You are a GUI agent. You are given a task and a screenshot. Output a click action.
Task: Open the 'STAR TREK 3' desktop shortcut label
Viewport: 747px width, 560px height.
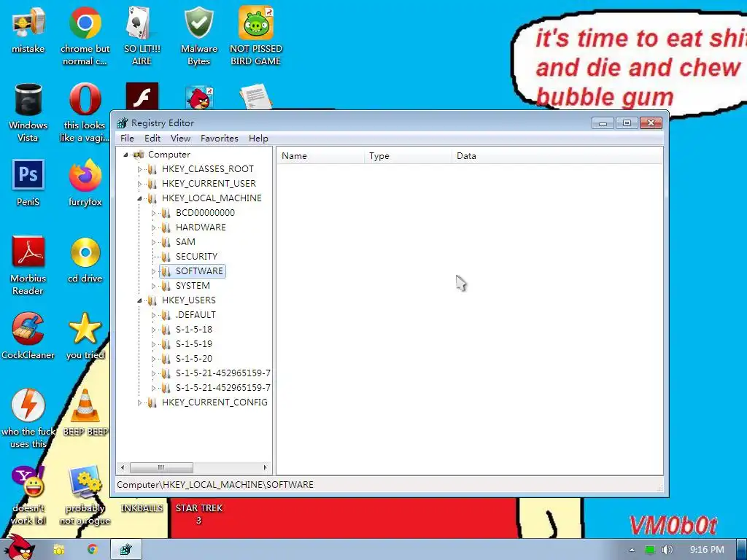tap(198, 514)
